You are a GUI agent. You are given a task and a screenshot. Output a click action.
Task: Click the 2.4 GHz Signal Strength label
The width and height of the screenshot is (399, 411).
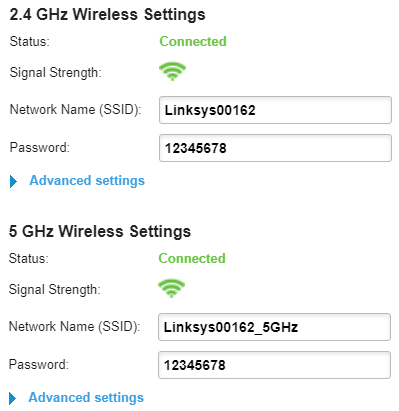click(56, 72)
